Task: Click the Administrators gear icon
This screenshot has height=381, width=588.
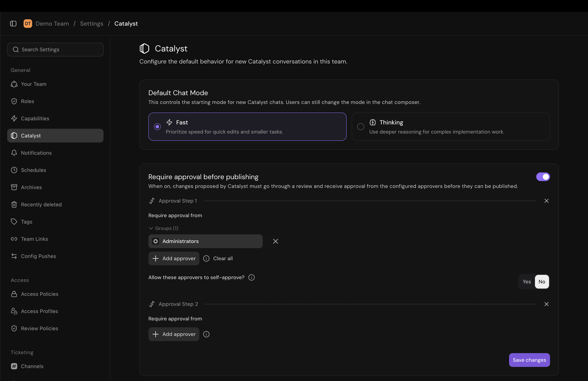Action: pyautogui.click(x=155, y=241)
